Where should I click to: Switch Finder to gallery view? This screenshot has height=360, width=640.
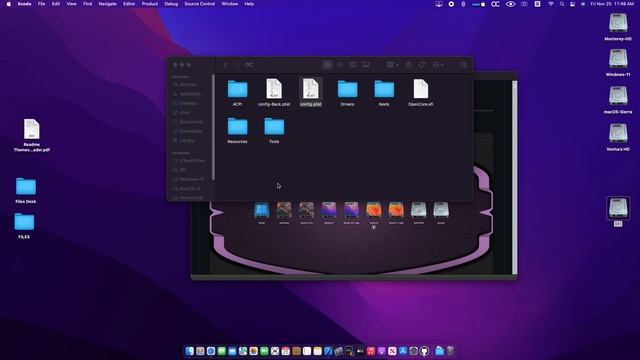coord(366,64)
